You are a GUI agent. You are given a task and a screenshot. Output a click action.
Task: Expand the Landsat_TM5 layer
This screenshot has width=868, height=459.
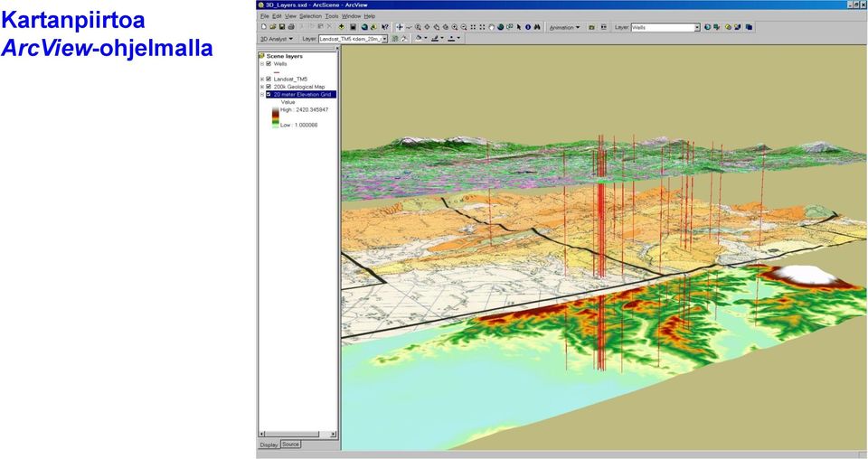click(262, 80)
